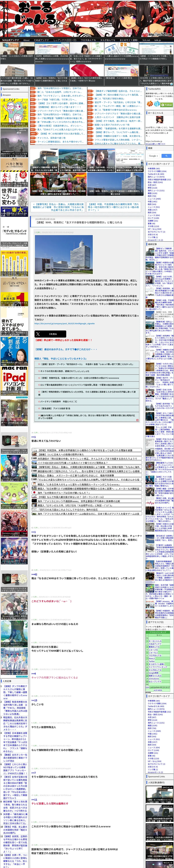Click the green feedly Follow button
This screenshot has height=868, width=174.
[x=167, y=105]
